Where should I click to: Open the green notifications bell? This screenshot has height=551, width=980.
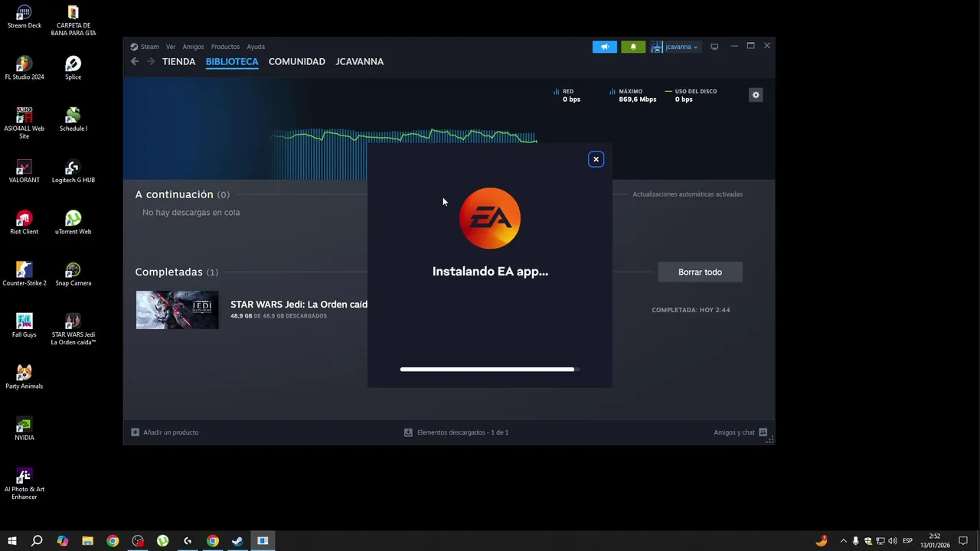(x=633, y=47)
